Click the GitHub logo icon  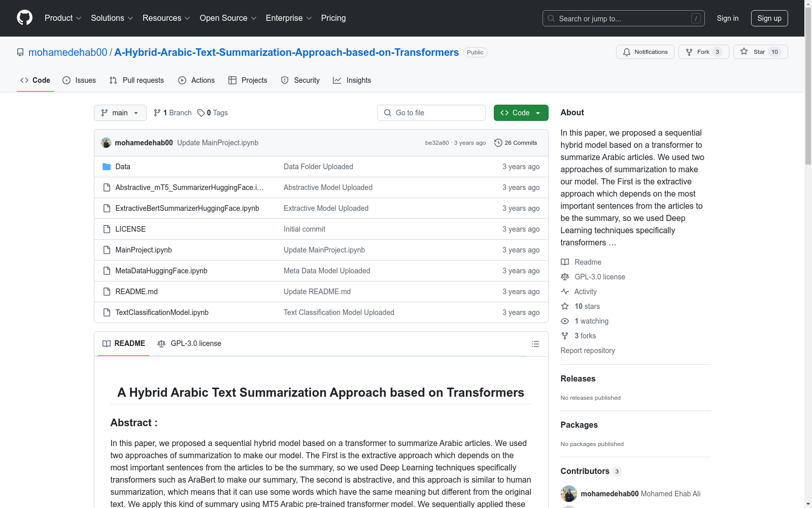coord(24,18)
